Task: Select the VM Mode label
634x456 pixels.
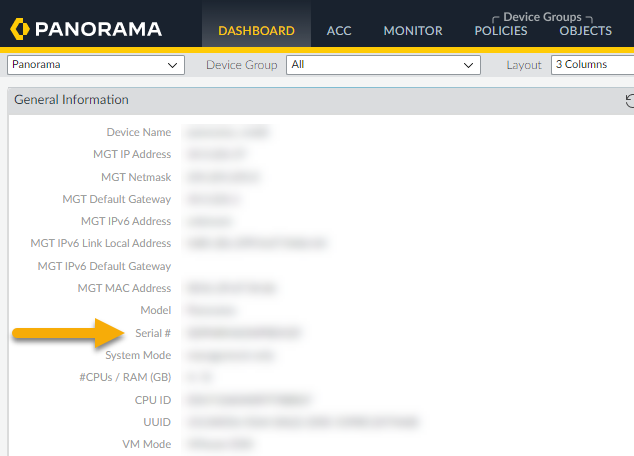Action: (146, 444)
